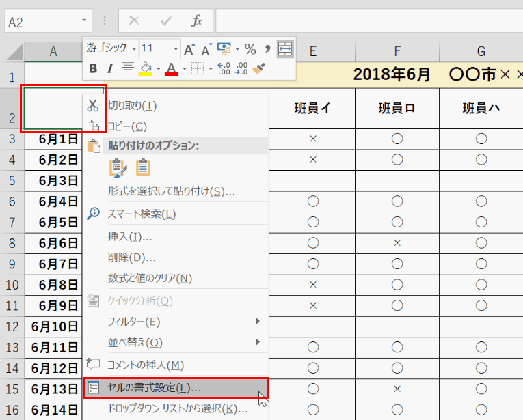
Task: Click the paste with source formatting icon
Action: tap(118, 167)
